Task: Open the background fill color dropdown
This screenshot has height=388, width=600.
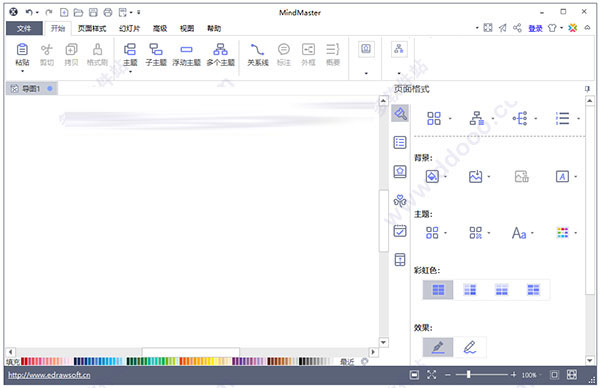Action: pos(445,176)
